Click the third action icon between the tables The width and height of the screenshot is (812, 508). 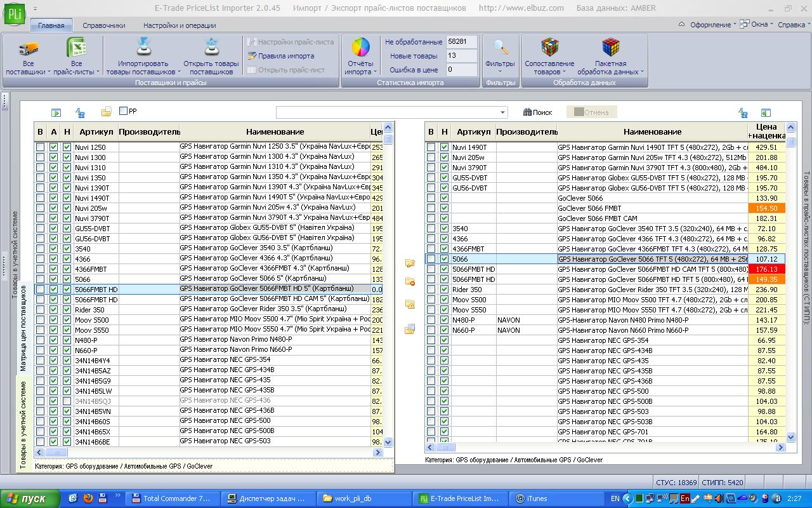(410, 304)
